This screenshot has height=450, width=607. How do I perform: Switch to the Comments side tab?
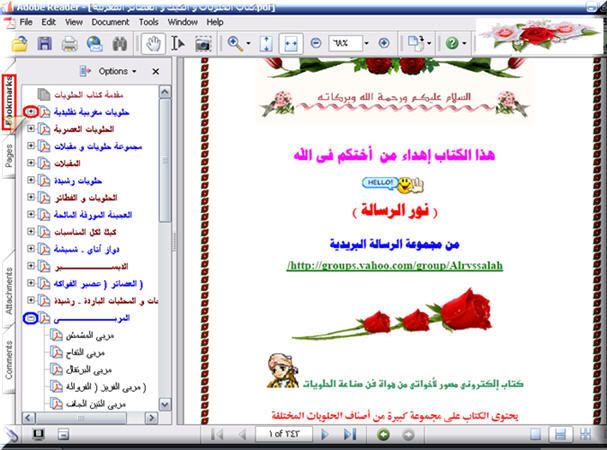[9, 360]
